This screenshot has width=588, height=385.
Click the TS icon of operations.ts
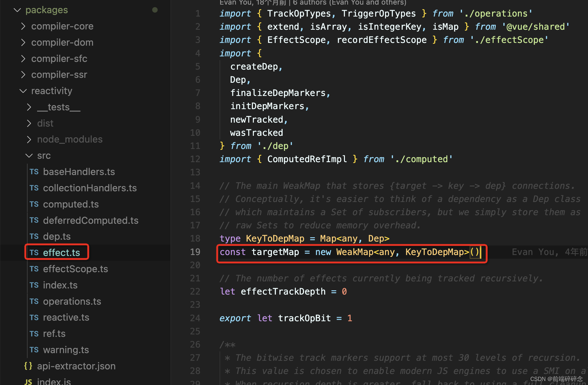[x=34, y=302]
